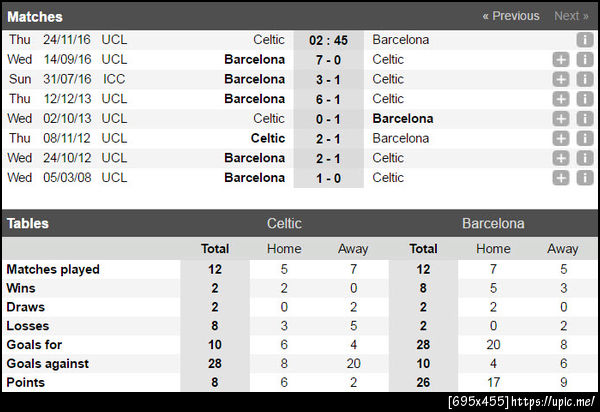Expand plus icon for 05/03/08 match
This screenshot has width=600, height=412.
tap(561, 178)
